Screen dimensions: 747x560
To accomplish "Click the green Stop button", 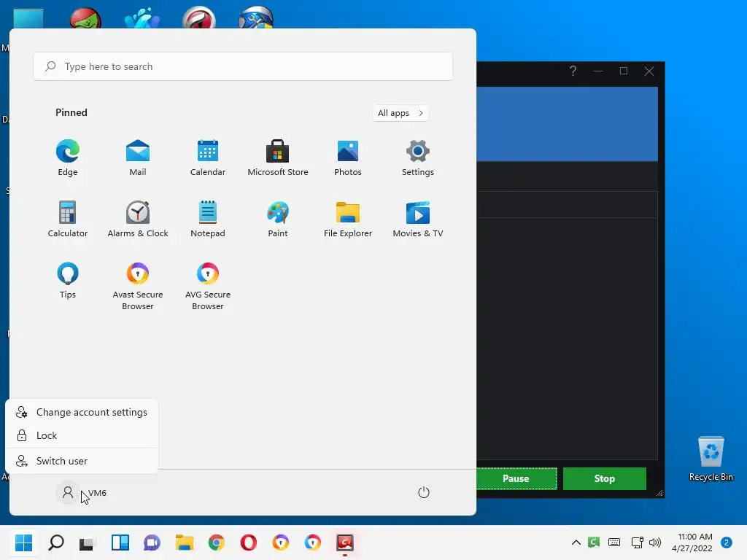I will click(605, 478).
